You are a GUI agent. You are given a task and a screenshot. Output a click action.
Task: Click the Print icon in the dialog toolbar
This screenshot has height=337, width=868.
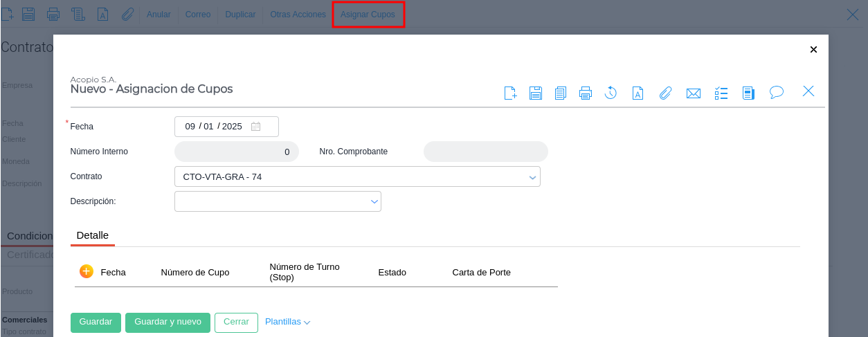pyautogui.click(x=586, y=93)
